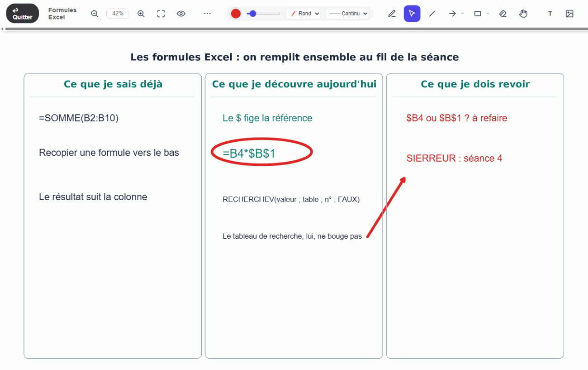Image resolution: width=588 pixels, height=370 pixels.
Task: Click the scrollbar left arrow under the toolbar
Action: pyautogui.click(x=2, y=29)
